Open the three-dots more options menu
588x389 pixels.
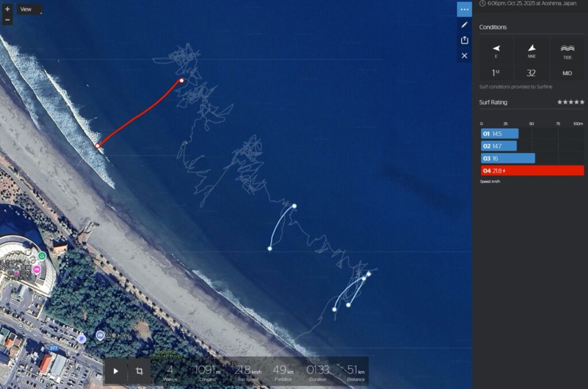464,9
